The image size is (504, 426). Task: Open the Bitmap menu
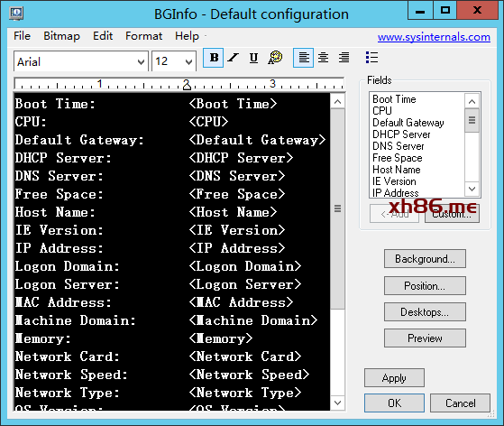tap(61, 36)
